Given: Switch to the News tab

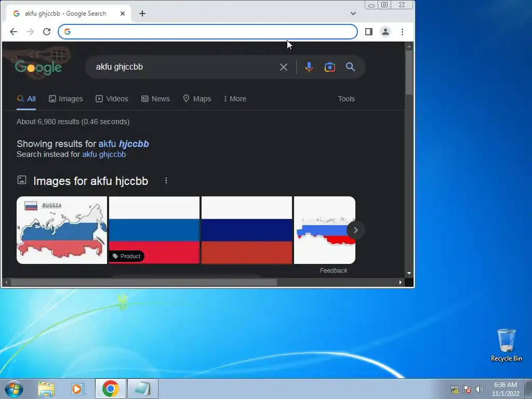Looking at the screenshot, I should (155, 99).
